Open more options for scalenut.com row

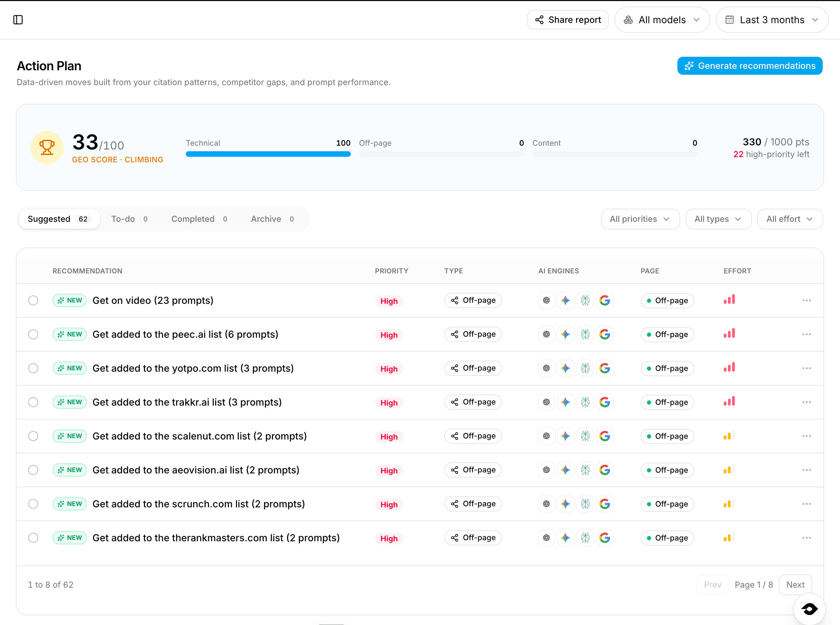(x=806, y=436)
